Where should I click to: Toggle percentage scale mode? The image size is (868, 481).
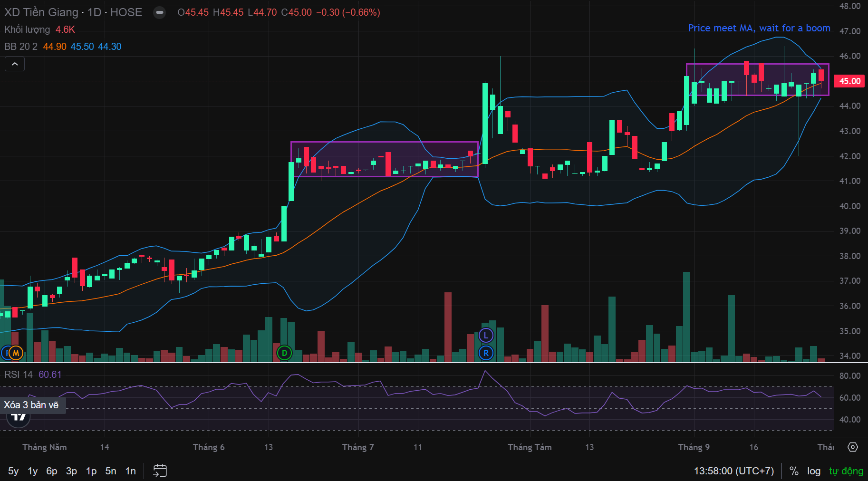(794, 471)
